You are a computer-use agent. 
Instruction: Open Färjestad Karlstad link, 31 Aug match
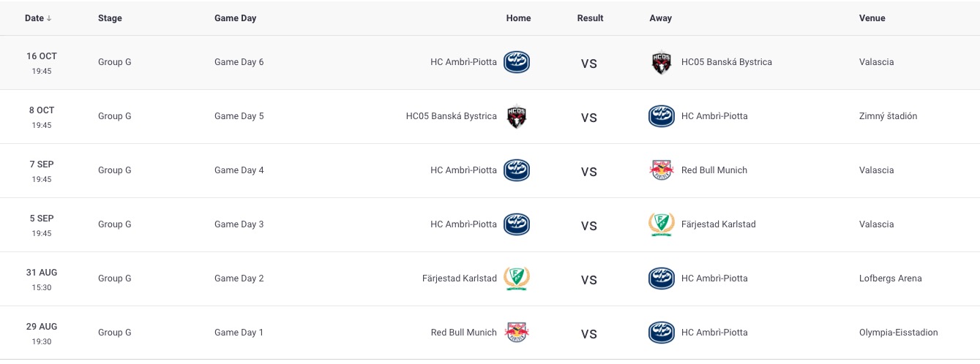tap(460, 278)
